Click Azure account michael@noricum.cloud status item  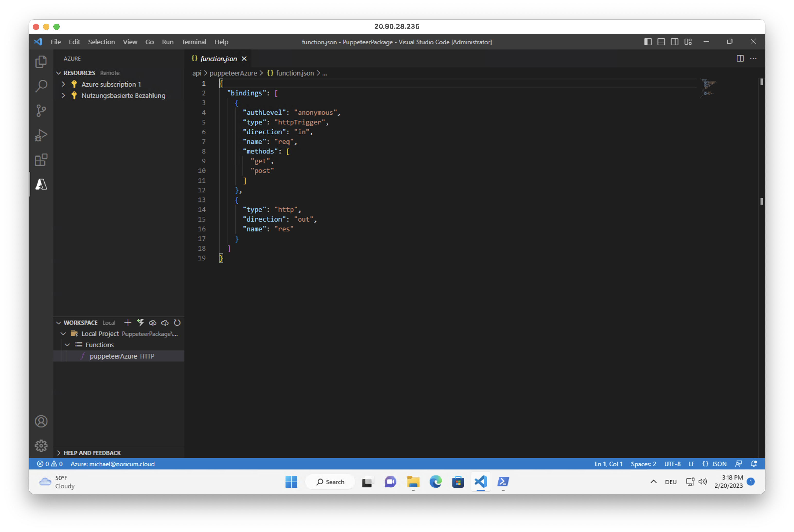pos(112,464)
